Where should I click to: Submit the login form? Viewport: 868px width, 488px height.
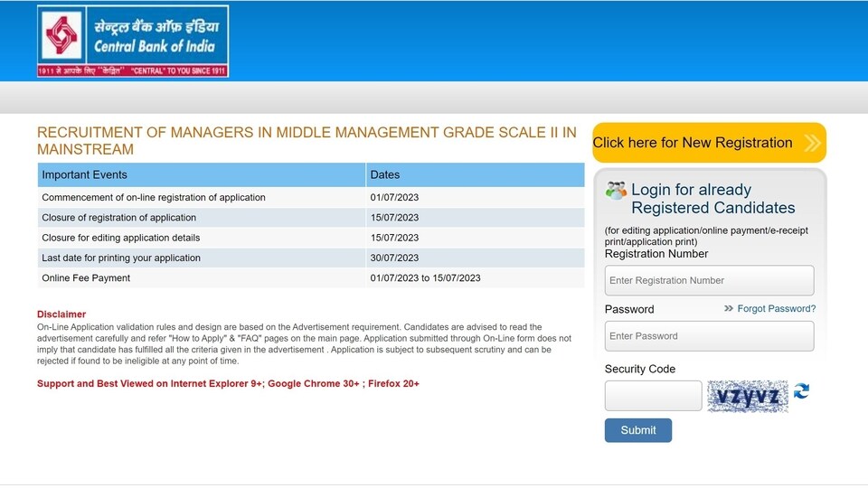pyautogui.click(x=638, y=430)
